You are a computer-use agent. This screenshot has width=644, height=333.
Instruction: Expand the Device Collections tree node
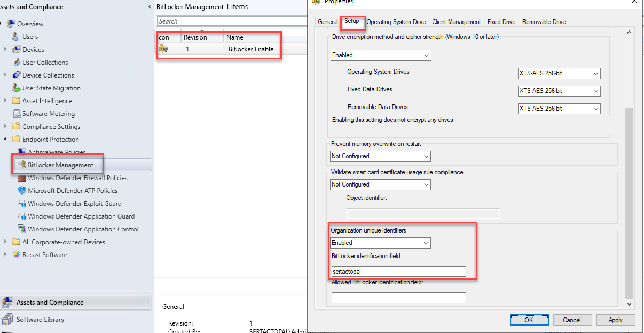(5, 75)
